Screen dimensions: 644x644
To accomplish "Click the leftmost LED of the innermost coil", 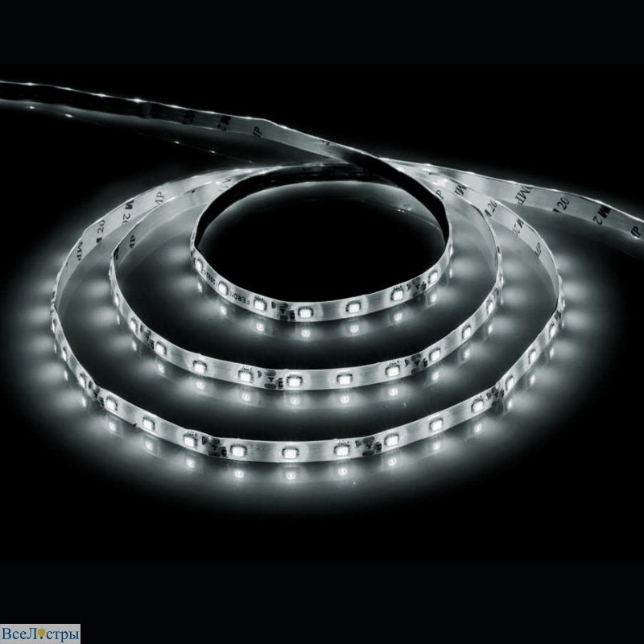I will point(199,265).
